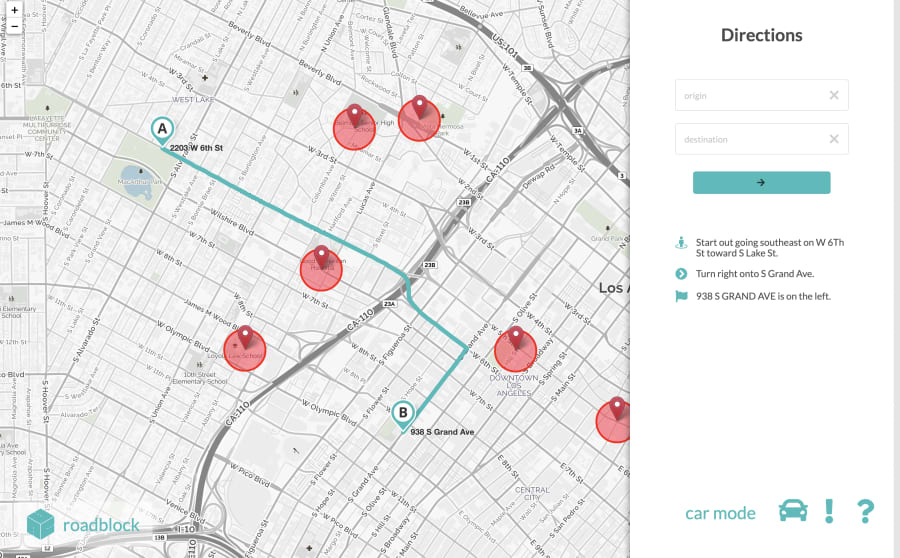Screen dimensions: 900x558
Task: Click the roadblock cube logo
Action: pyautogui.click(x=40, y=524)
